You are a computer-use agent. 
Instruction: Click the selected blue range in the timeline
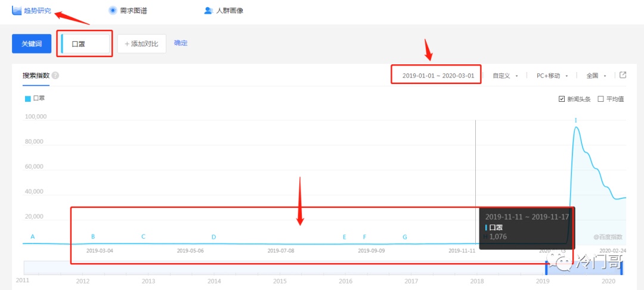(x=584, y=268)
